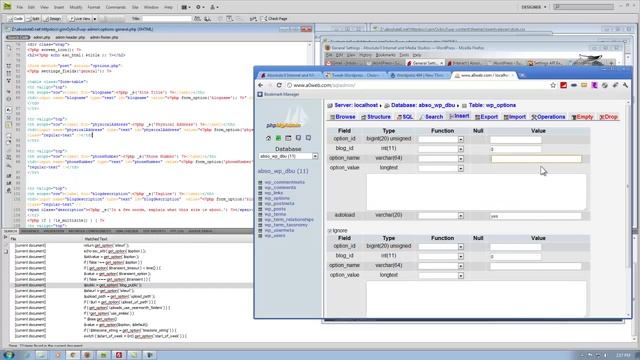This screenshot has height=360, width=640.
Task: Open Bookmark Manager in bookmarks bar
Action: 278,94
